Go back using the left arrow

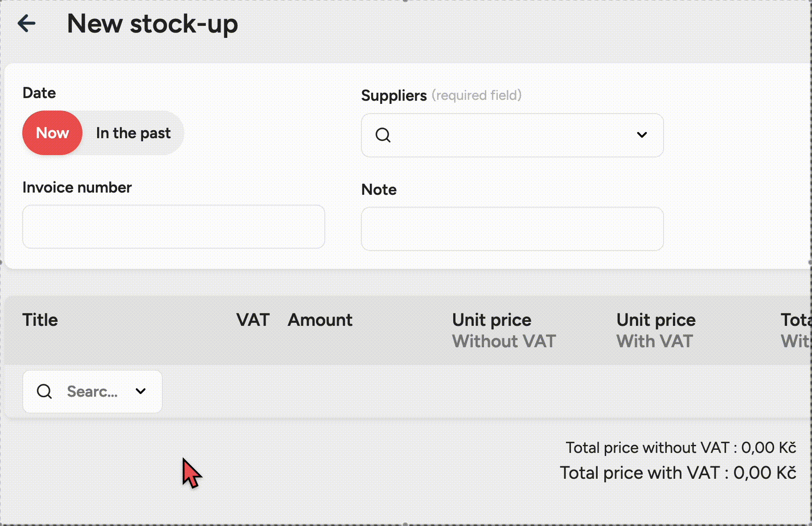[27, 24]
